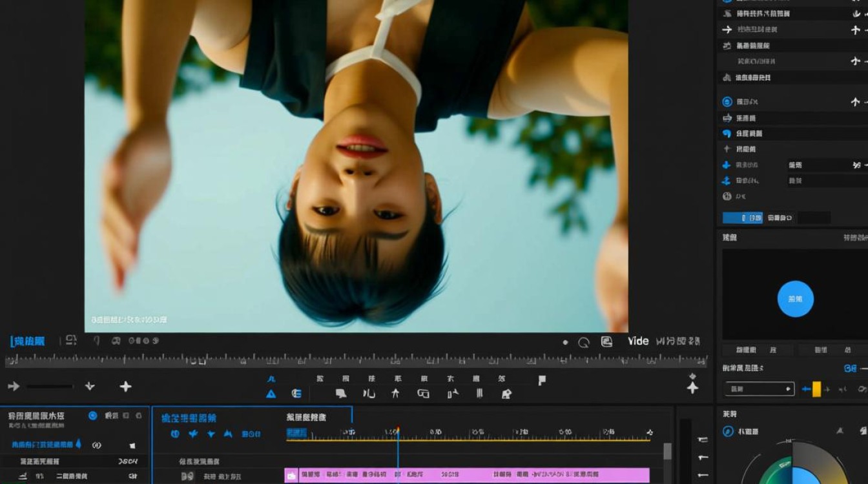Click the camera icon at the pink clip's left end
Screen dimensions: 868x484
(291, 476)
